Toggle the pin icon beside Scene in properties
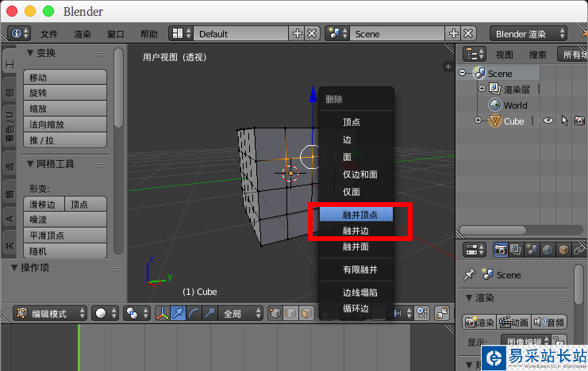The image size is (588, 371). tap(469, 275)
